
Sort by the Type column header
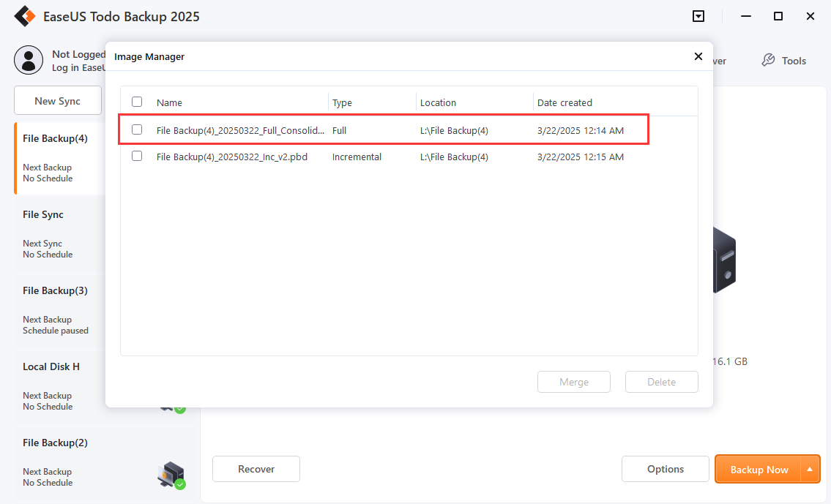342,102
